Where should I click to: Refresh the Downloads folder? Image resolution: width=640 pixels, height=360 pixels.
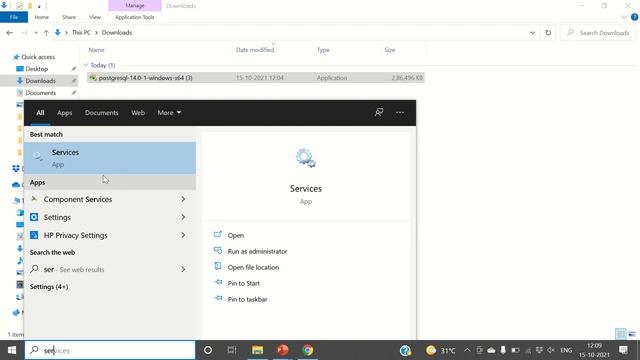point(548,33)
